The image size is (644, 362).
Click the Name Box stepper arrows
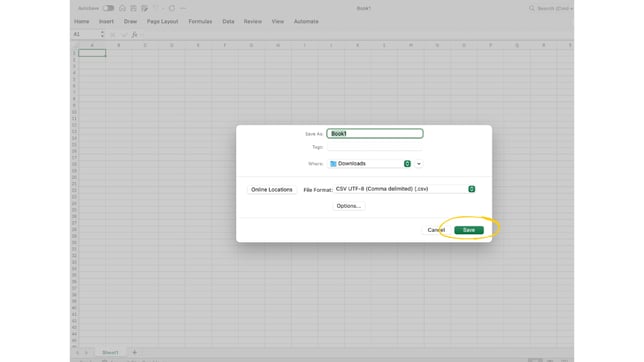point(102,35)
